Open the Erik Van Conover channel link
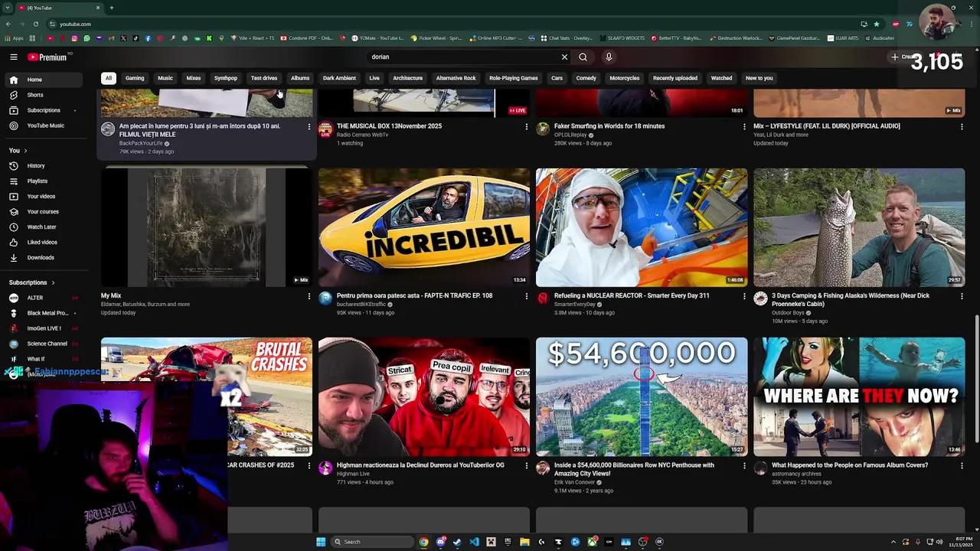The height and width of the screenshot is (551, 980). tap(575, 482)
